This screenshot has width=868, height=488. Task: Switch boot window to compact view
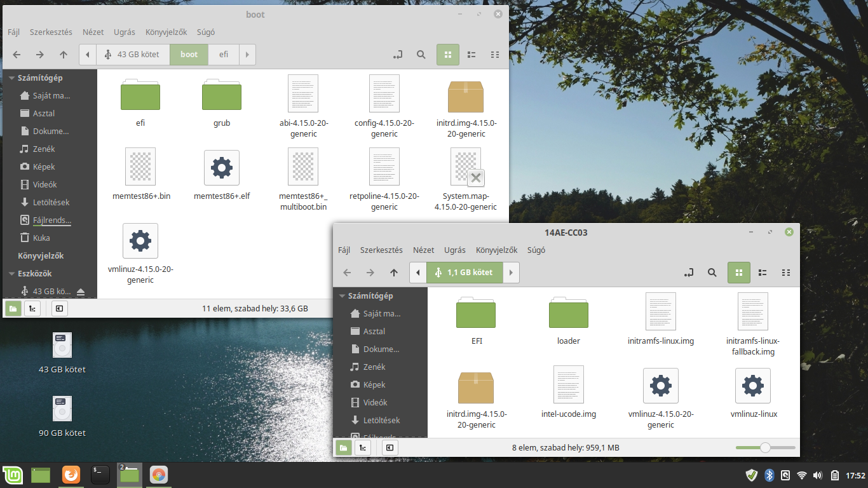495,55
